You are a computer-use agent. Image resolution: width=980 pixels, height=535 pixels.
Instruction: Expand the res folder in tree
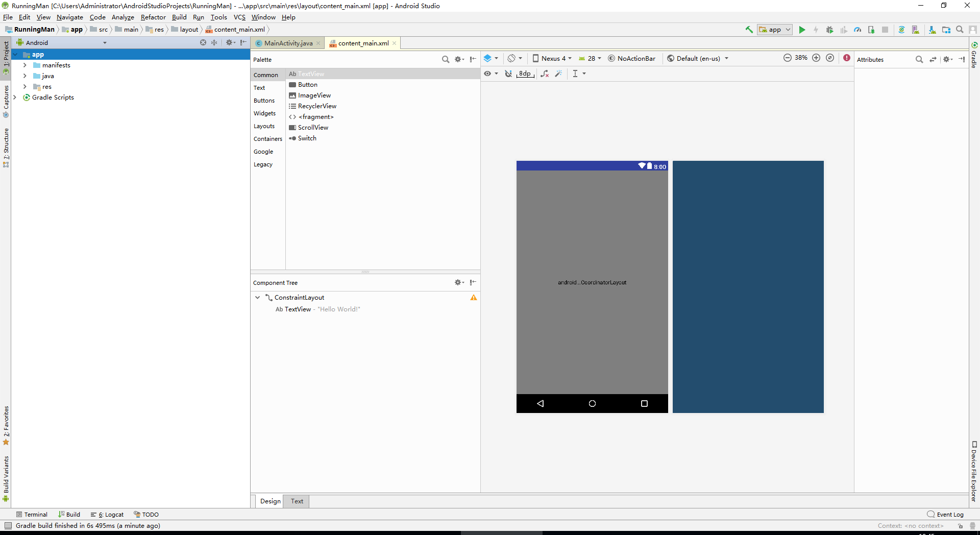coord(24,87)
